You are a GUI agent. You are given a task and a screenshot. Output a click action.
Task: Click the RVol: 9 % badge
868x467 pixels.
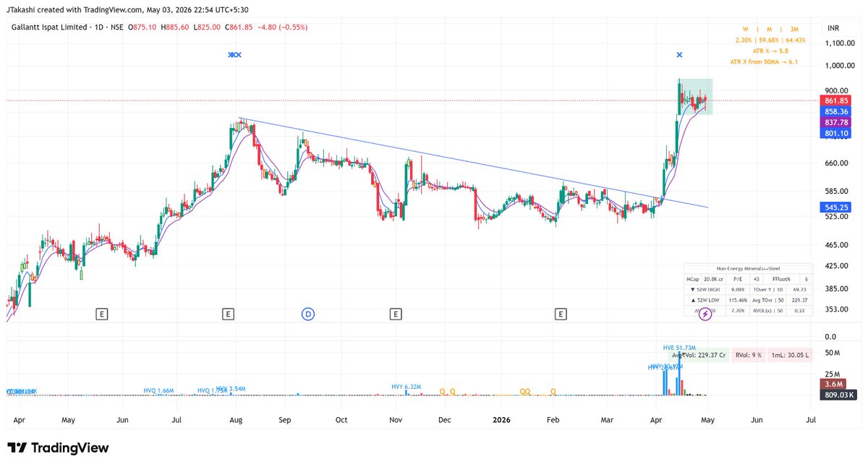pyautogui.click(x=748, y=355)
